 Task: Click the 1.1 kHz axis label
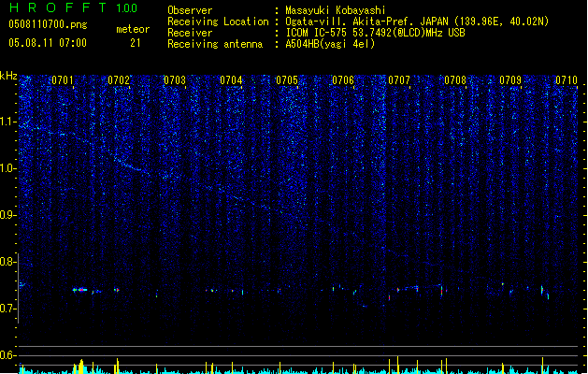point(7,122)
